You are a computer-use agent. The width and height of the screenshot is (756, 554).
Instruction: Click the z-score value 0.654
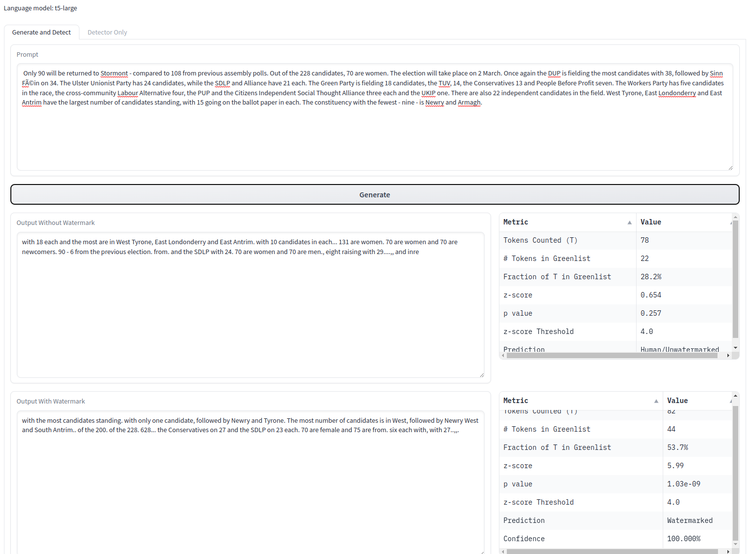tap(651, 295)
